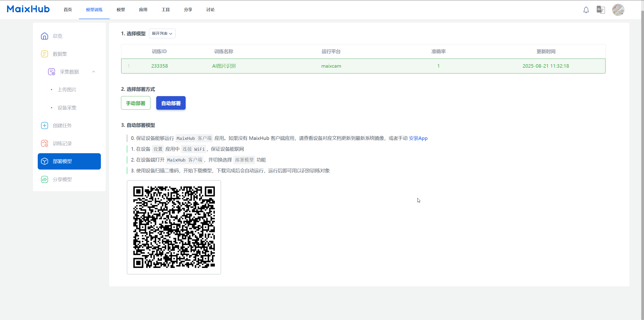Click the notification bell icon

586,10
